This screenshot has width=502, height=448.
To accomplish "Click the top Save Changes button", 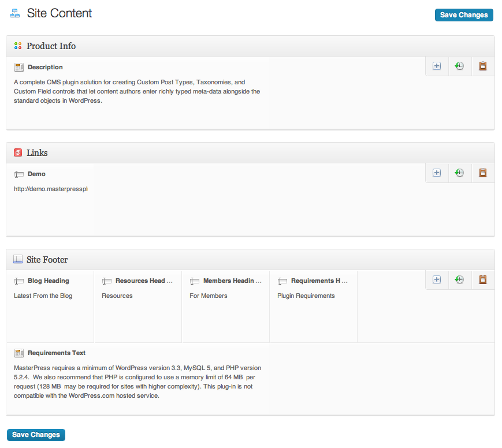I will [x=464, y=15].
